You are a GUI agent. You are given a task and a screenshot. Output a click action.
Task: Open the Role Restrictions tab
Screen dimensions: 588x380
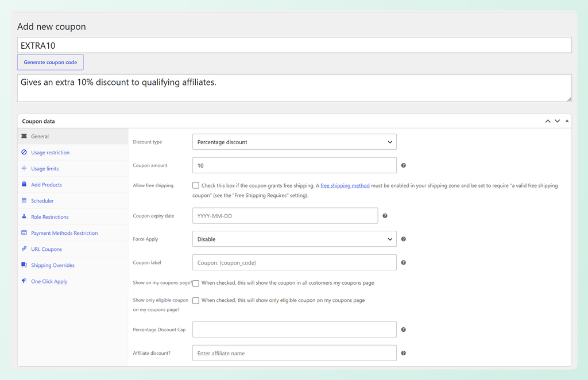coord(73,217)
